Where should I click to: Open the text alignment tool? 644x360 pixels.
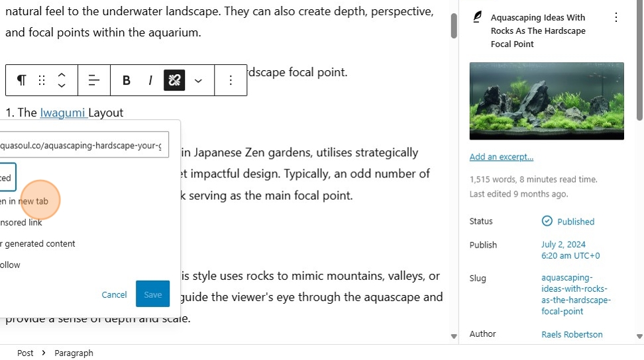coord(94,80)
